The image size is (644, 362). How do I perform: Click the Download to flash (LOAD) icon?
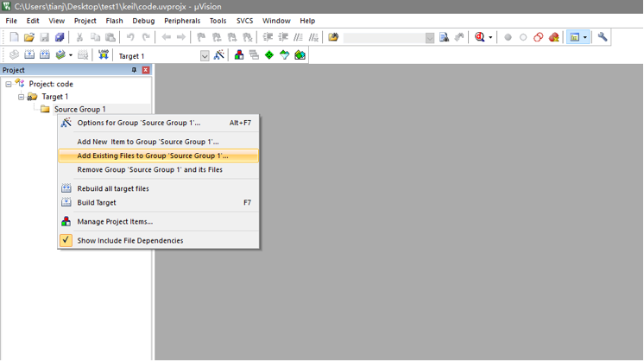104,55
